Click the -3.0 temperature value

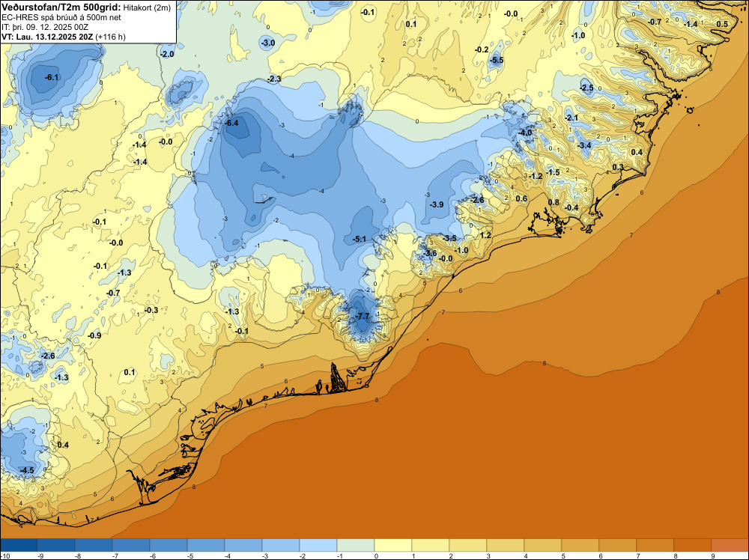[x=268, y=43]
